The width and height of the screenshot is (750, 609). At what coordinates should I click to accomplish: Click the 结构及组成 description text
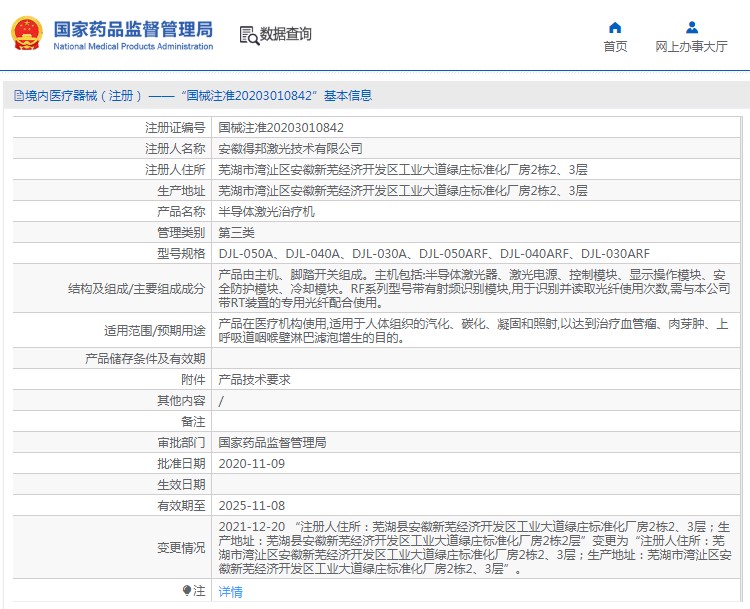point(474,288)
